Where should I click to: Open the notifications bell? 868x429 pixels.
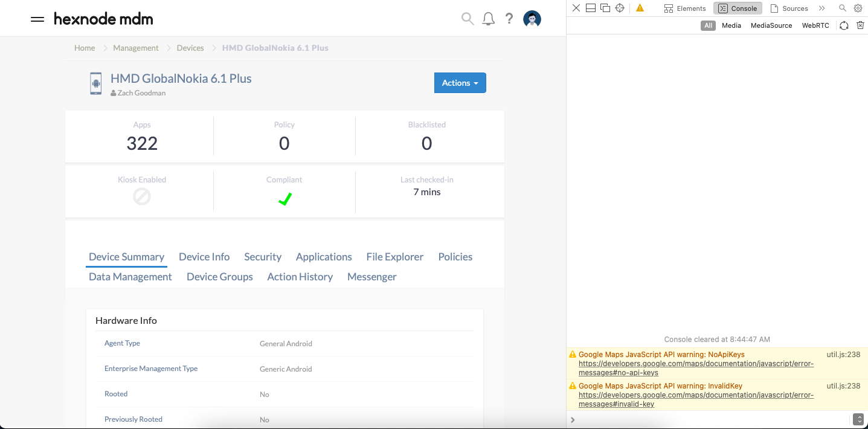(x=489, y=19)
